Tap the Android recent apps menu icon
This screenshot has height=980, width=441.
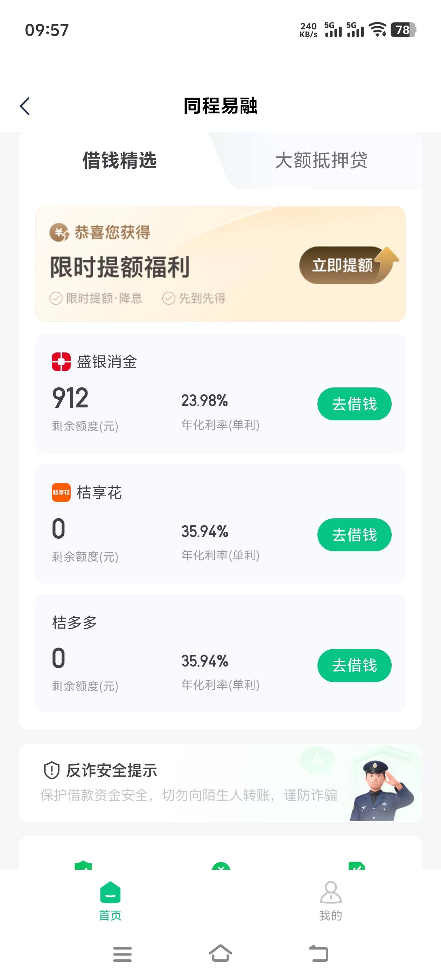click(122, 954)
